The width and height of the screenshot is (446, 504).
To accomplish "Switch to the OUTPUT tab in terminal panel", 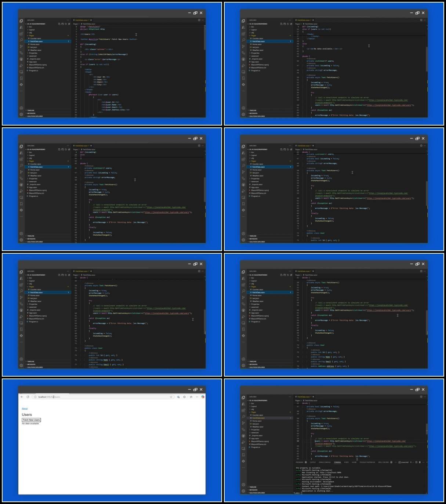I will pos(313,462).
